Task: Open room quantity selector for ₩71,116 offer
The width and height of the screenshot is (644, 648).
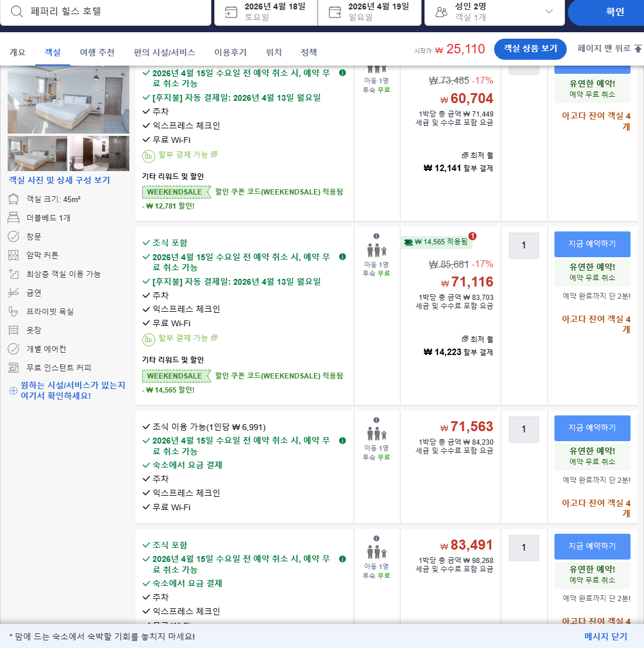Action: (x=524, y=245)
